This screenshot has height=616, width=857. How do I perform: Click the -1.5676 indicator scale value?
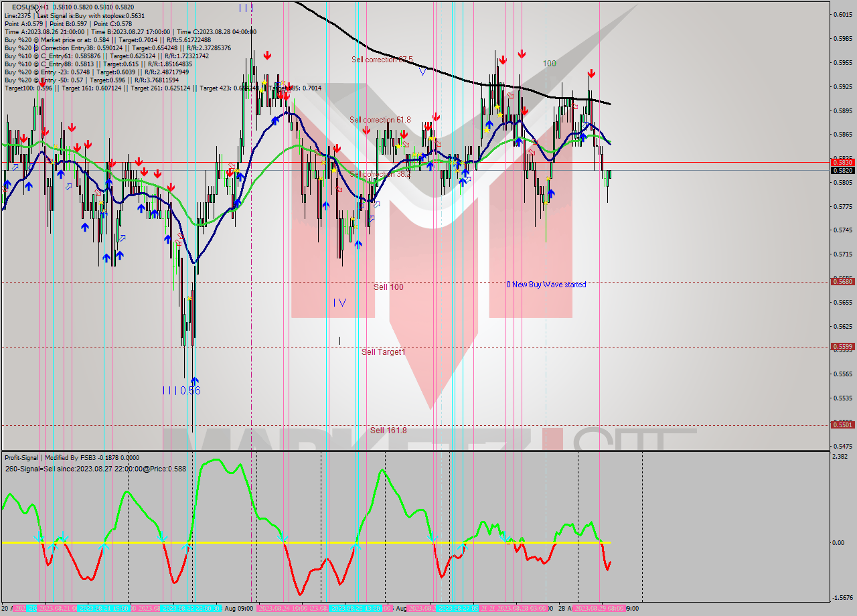pos(842,598)
